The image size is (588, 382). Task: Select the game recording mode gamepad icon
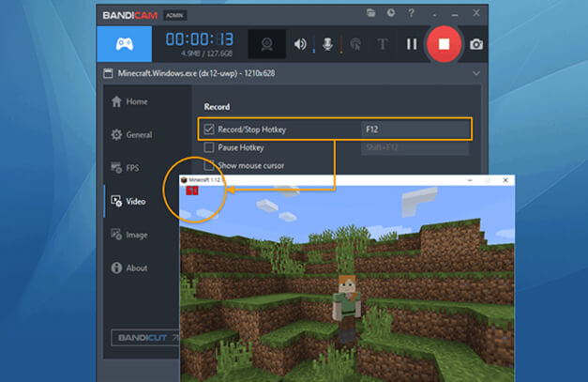[x=125, y=44]
